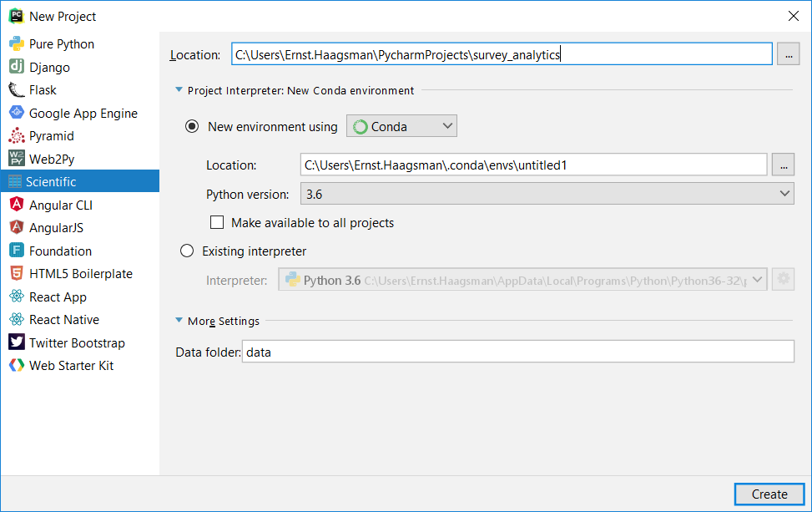Select Django label in project types

[49, 68]
